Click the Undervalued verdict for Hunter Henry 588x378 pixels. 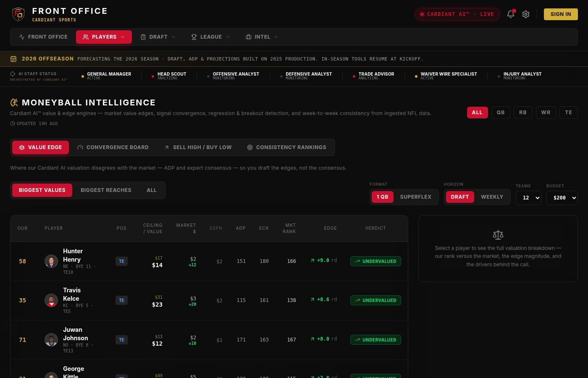(375, 261)
